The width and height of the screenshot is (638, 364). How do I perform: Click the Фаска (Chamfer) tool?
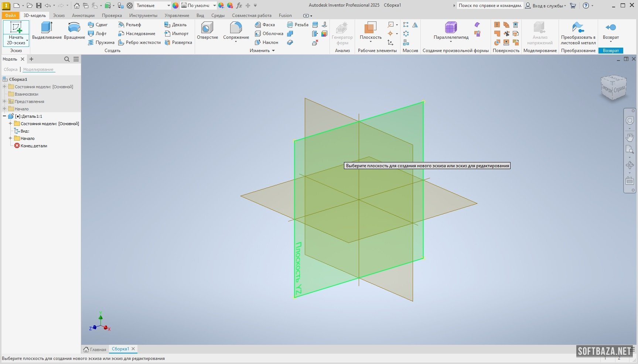click(x=265, y=25)
